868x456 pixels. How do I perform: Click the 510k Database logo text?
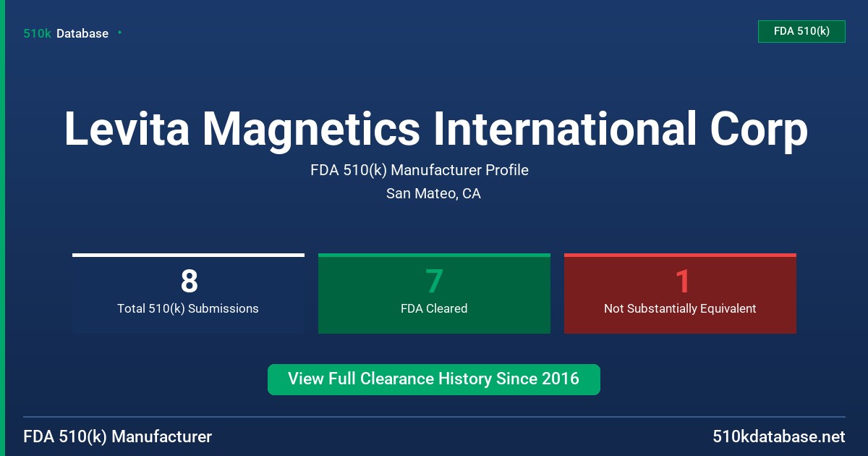tap(66, 33)
